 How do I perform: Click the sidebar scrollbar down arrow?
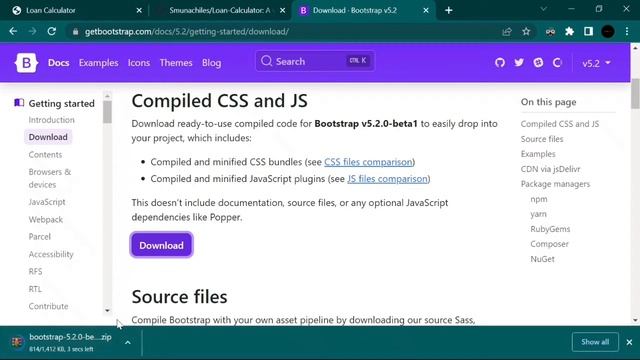tap(107, 311)
